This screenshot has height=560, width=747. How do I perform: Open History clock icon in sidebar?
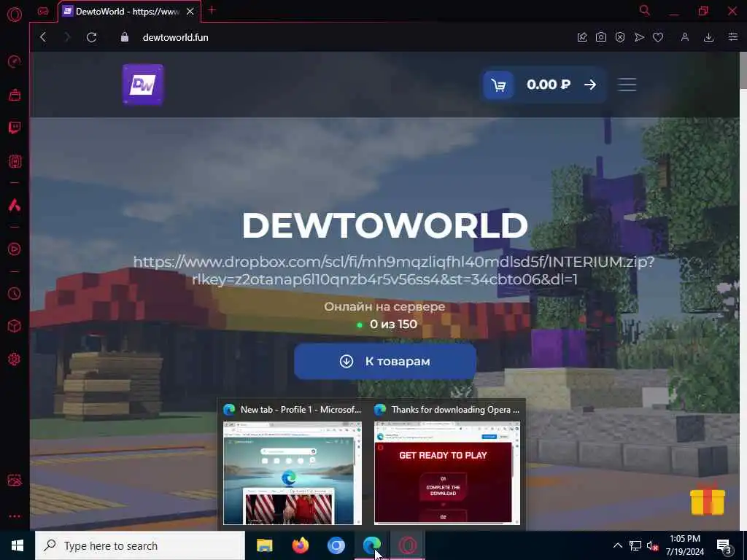(15, 293)
